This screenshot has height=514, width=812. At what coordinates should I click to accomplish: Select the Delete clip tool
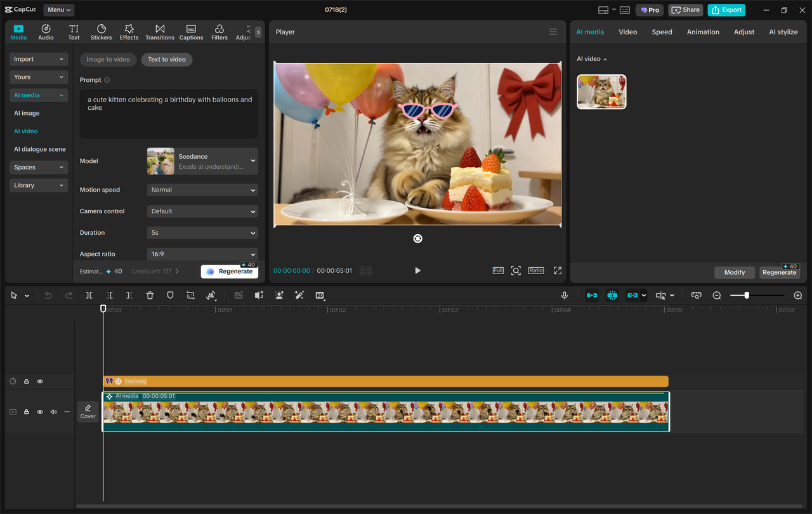pos(150,295)
